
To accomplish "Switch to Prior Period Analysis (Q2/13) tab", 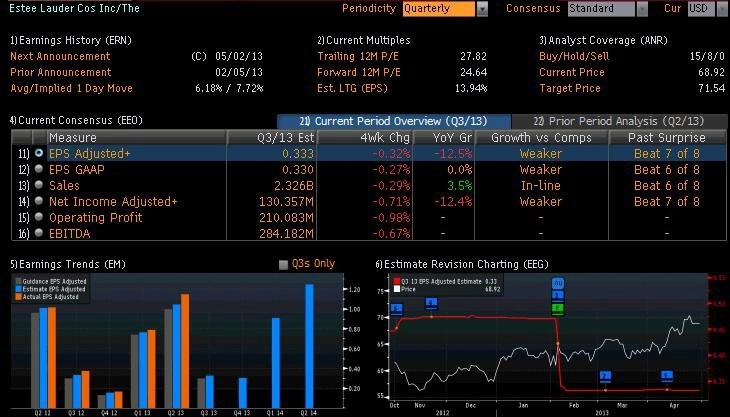I will point(619,121).
